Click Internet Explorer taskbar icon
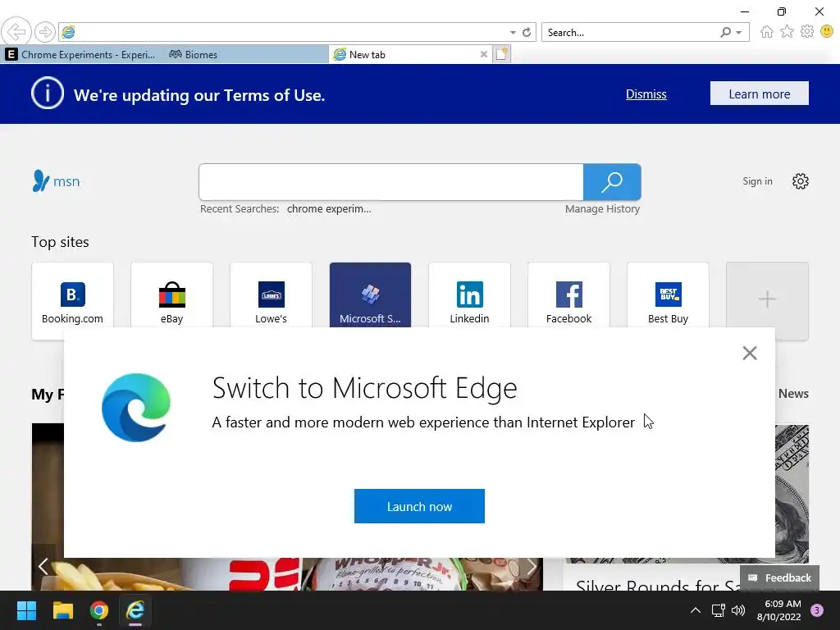 135,610
